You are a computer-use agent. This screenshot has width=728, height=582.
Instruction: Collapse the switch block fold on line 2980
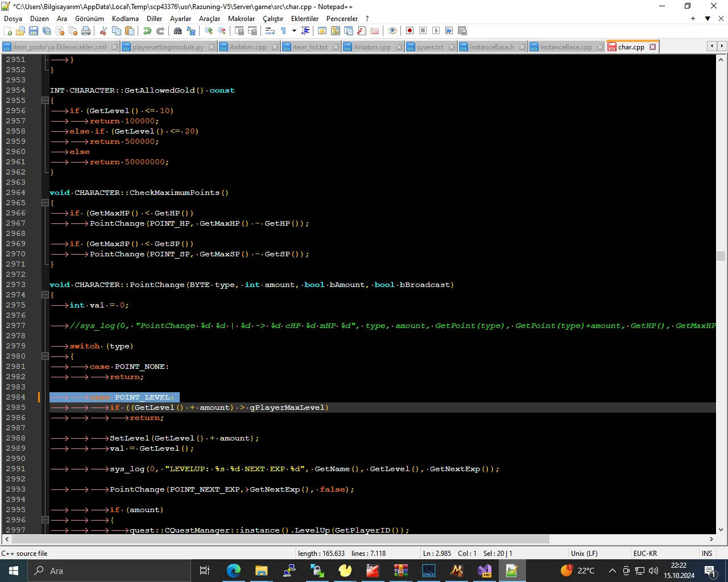coord(45,356)
